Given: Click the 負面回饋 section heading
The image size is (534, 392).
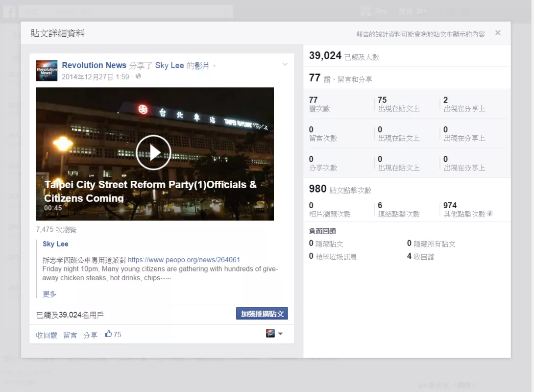Looking at the screenshot, I should point(322,231).
